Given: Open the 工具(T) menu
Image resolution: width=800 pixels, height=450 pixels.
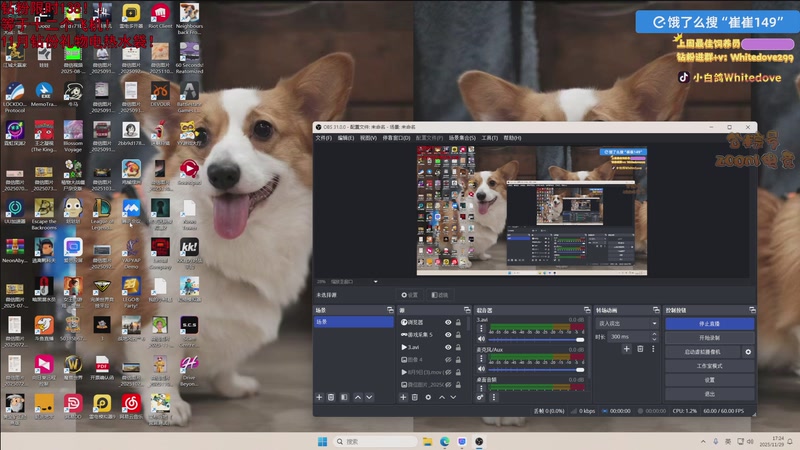Looking at the screenshot, I should 489,137.
